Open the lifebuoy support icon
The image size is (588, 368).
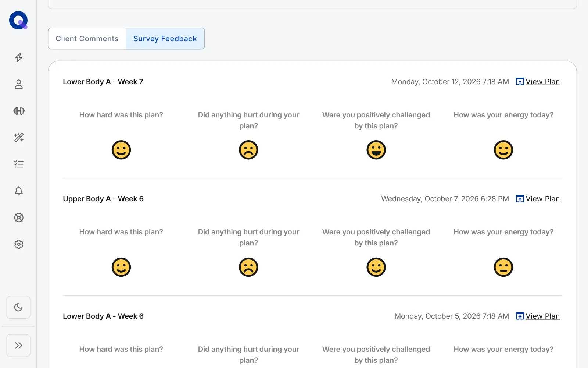coord(19,217)
